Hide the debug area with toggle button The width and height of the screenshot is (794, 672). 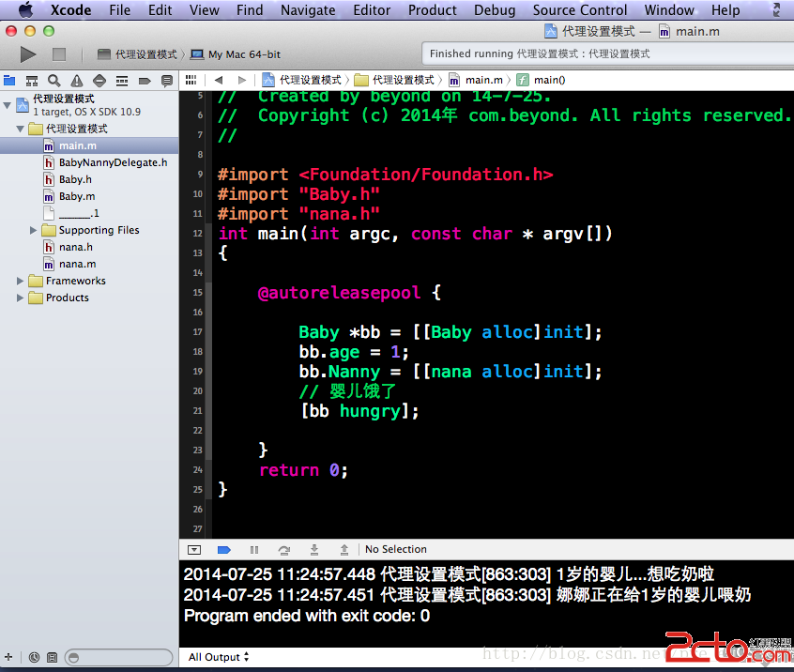193,549
